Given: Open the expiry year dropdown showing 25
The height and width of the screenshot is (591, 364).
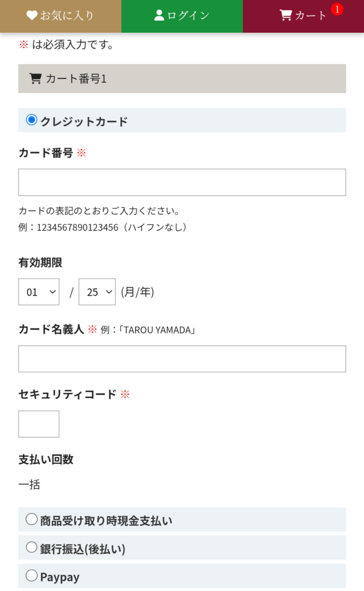Looking at the screenshot, I should click(x=97, y=292).
